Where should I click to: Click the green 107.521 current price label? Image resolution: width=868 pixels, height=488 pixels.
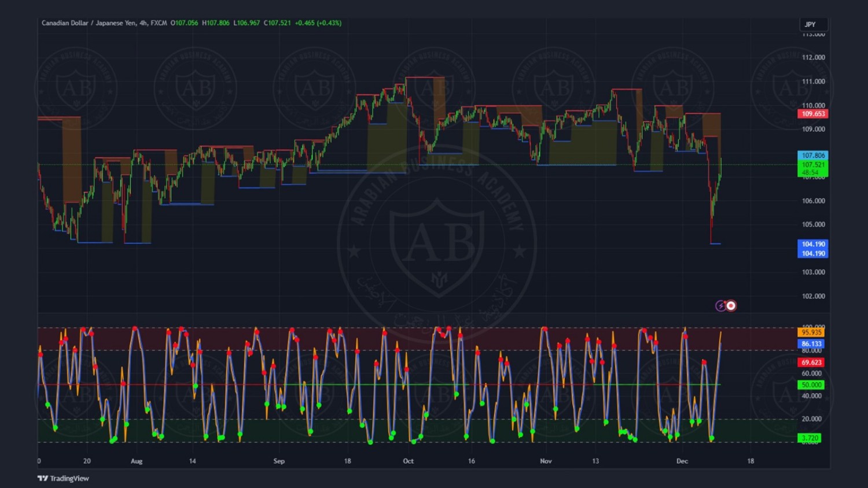(813, 165)
